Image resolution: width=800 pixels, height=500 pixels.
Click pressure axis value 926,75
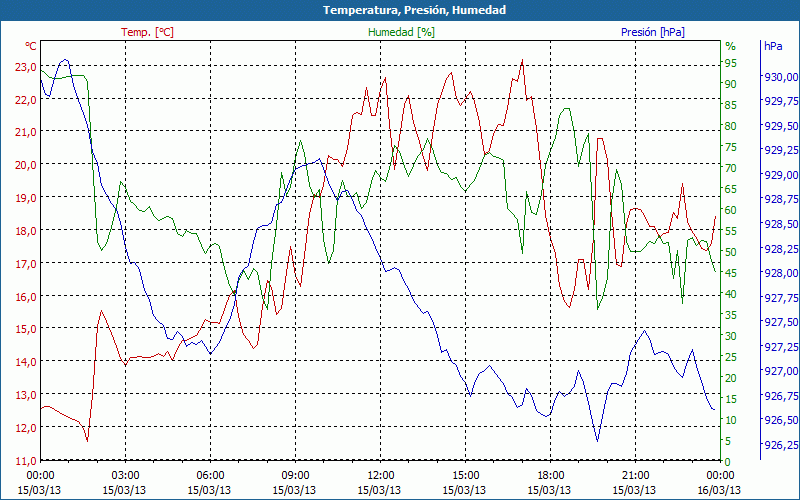(x=780, y=395)
